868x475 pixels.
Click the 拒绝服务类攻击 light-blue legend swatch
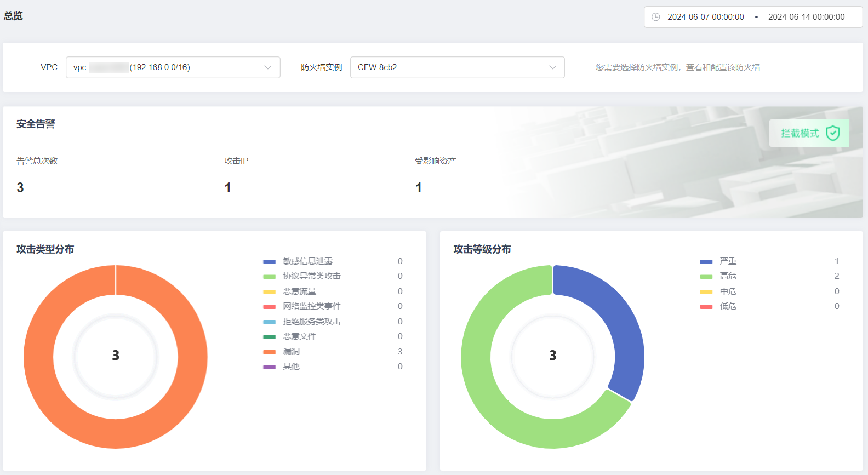tap(269, 322)
